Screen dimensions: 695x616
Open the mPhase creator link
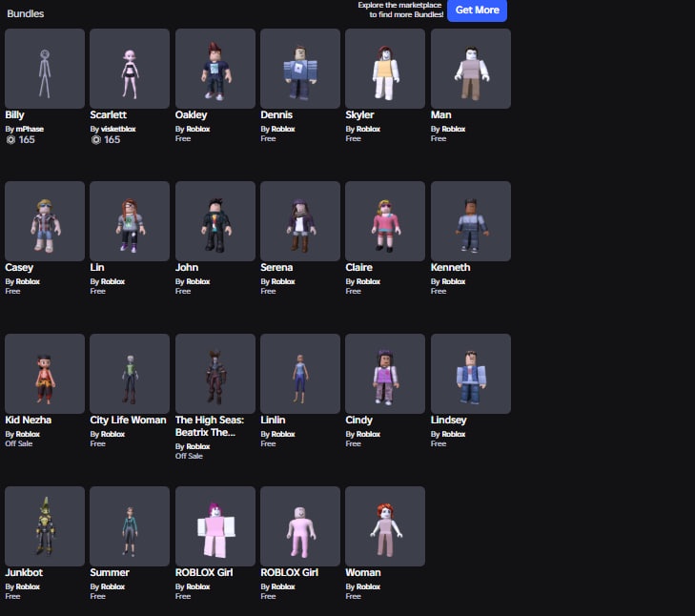pos(30,129)
